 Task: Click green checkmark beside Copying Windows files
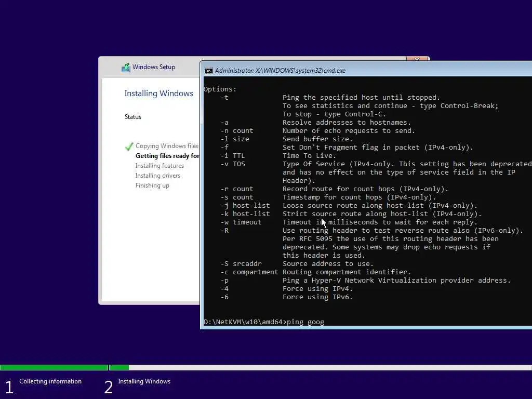129,146
